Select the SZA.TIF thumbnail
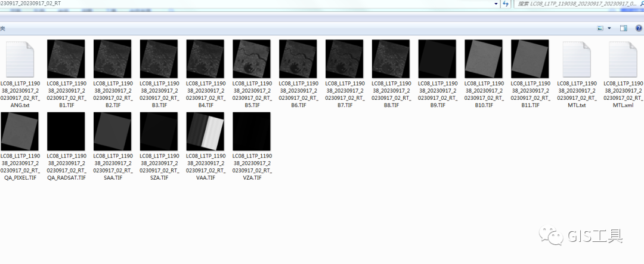 click(159, 131)
